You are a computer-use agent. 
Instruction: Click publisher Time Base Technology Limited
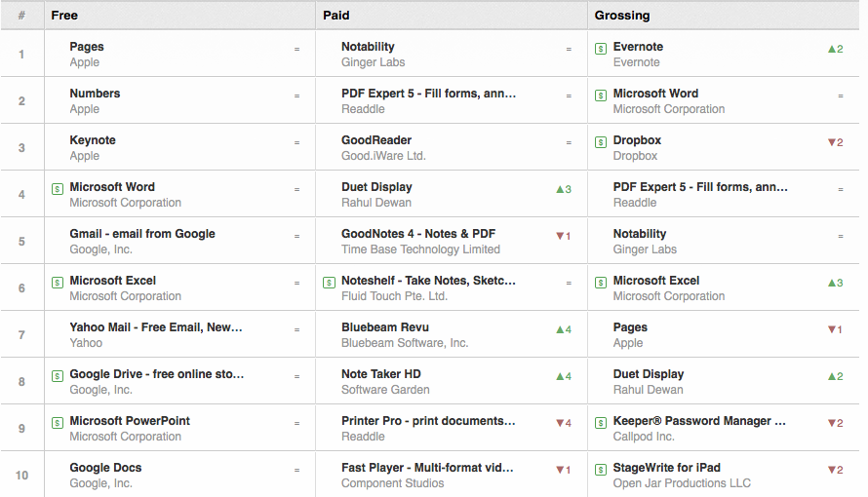coord(420,249)
